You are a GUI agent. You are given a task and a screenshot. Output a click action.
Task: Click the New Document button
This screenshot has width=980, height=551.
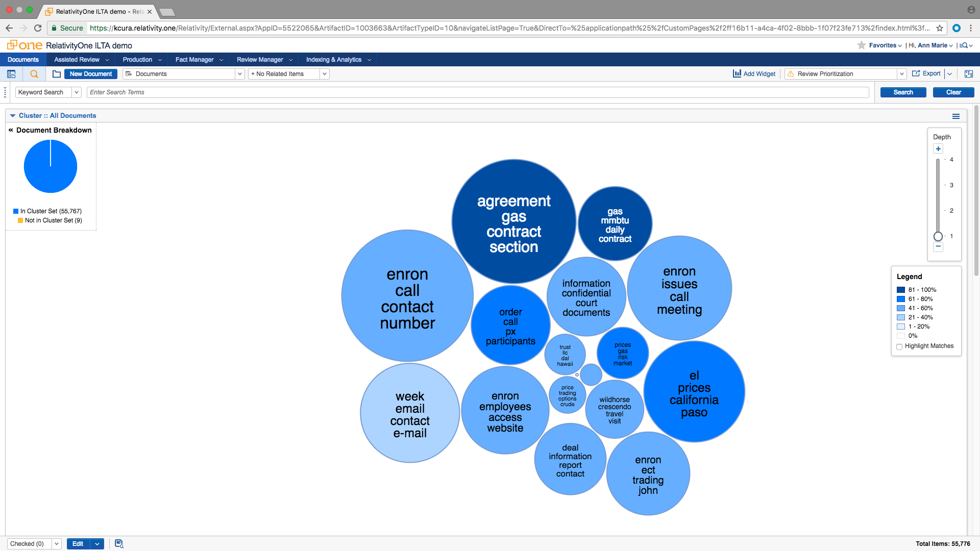point(91,74)
